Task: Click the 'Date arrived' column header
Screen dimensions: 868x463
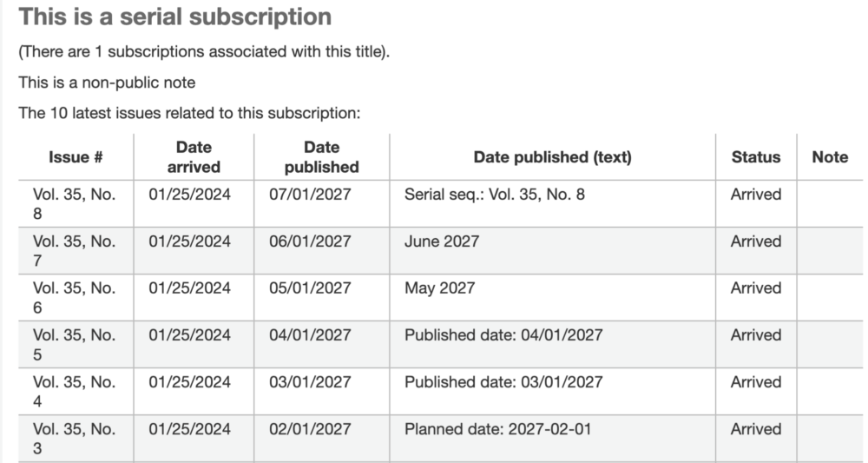Action: pyautogui.click(x=194, y=157)
